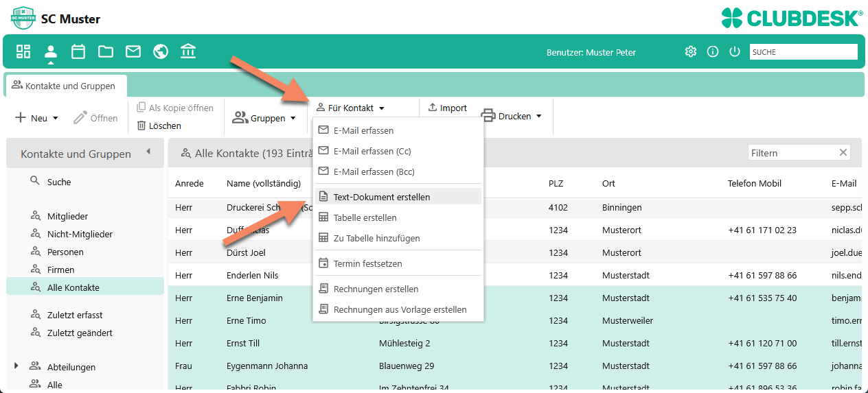
Task: Open the settings gear icon
Action: tap(691, 51)
